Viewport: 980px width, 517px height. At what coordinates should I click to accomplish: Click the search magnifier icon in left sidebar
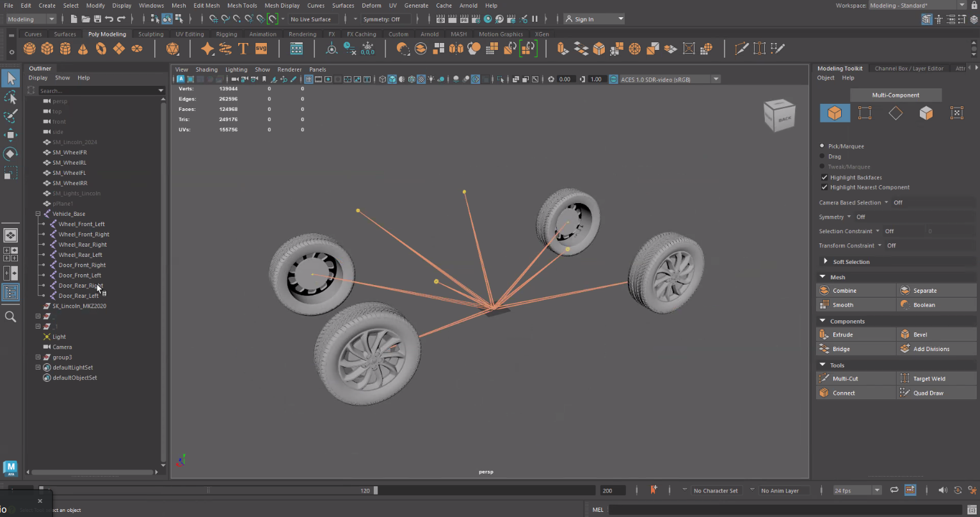(11, 316)
